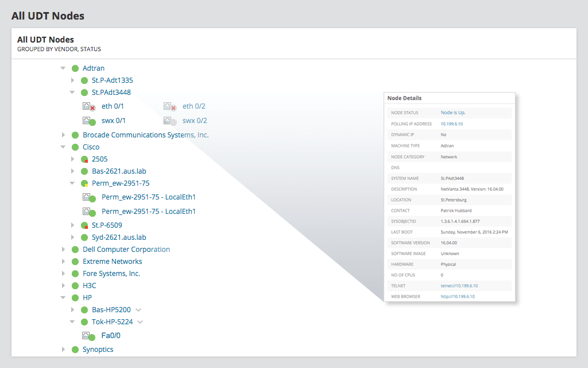Select the Syd-2621.aus.lab node
This screenshot has height=368, width=588.
[119, 237]
